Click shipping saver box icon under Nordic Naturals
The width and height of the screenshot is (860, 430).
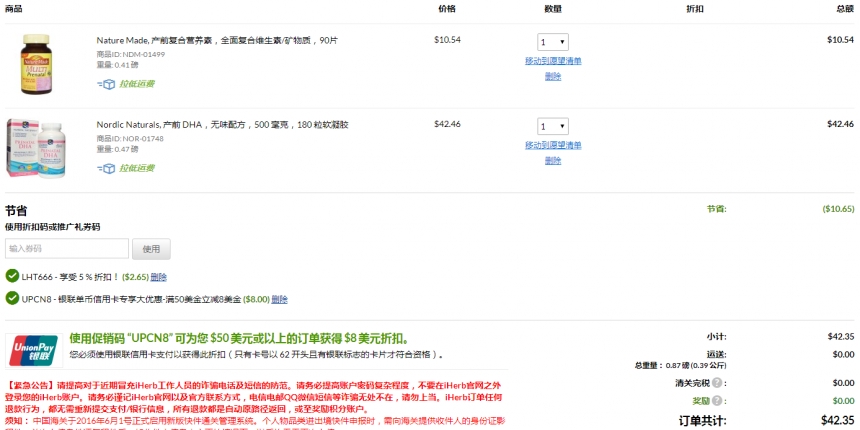(106, 168)
